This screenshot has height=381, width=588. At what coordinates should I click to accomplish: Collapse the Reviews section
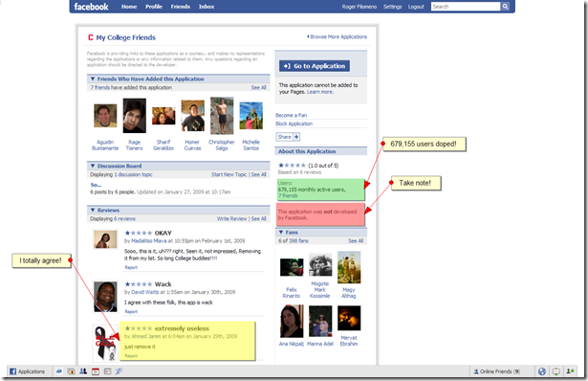(93, 211)
